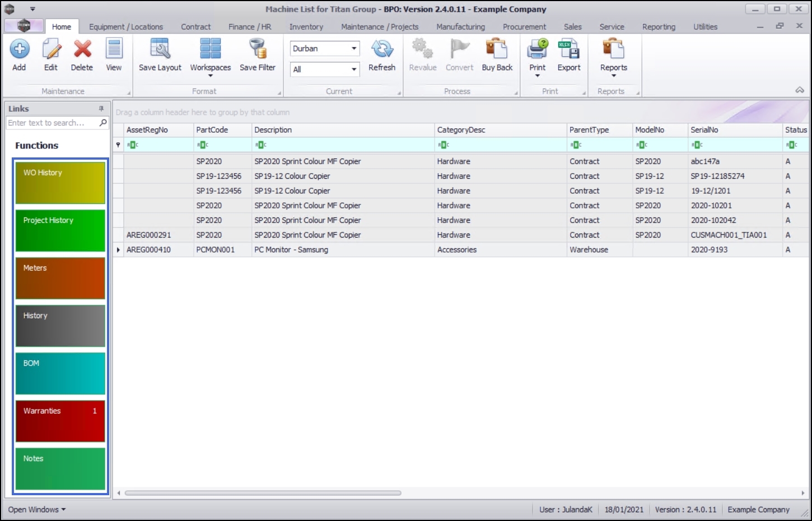Click the horizontal scrollbar thumb
The image size is (812, 521).
pyautogui.click(x=263, y=493)
